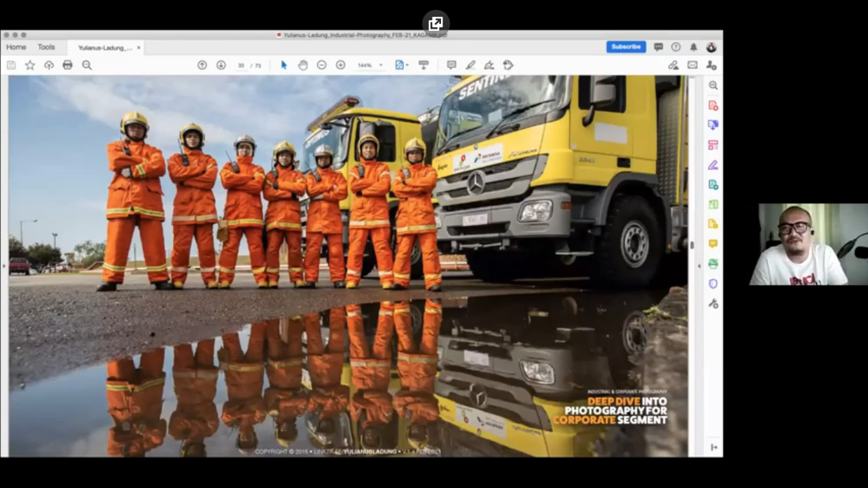868x488 pixels.
Task: Collapse the right tools pane arrow
Action: 699,266
